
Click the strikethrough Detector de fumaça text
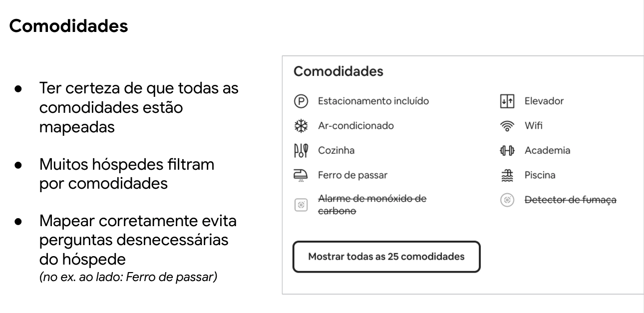point(570,200)
